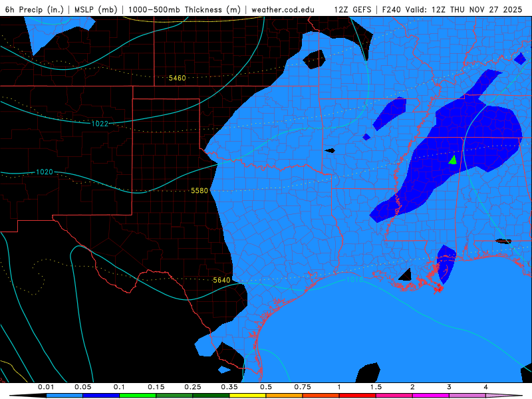This screenshot has width=532, height=399.
Task: Click the 5580 thickness contour label
Action: pyautogui.click(x=199, y=191)
